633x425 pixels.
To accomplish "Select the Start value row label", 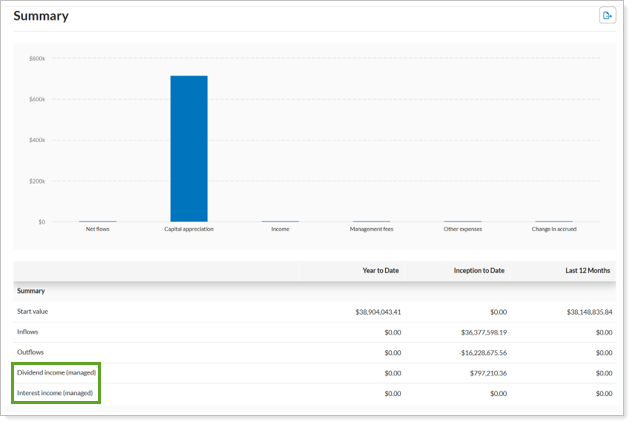I will (32, 311).
